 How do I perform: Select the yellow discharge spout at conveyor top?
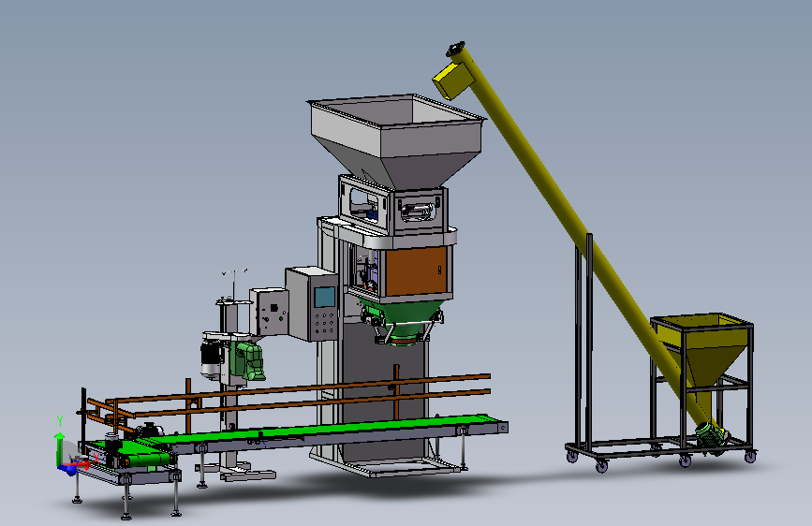click(453, 80)
